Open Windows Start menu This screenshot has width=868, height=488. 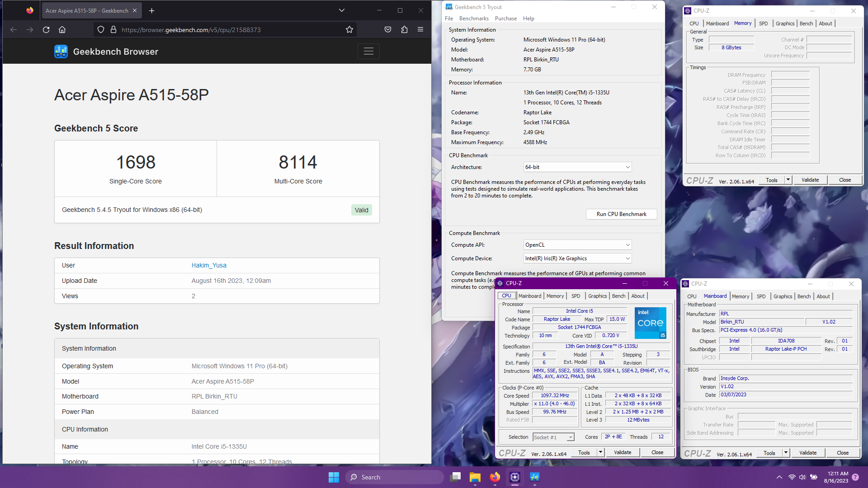click(x=334, y=477)
